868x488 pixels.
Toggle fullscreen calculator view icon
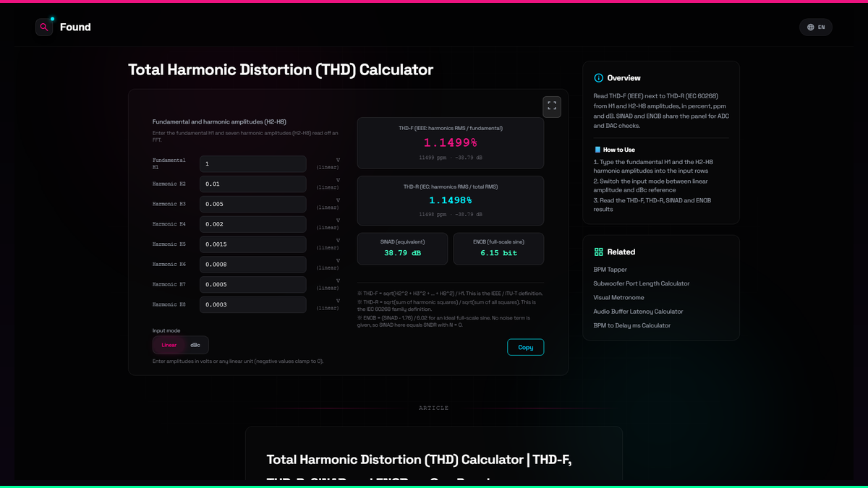pyautogui.click(x=552, y=106)
